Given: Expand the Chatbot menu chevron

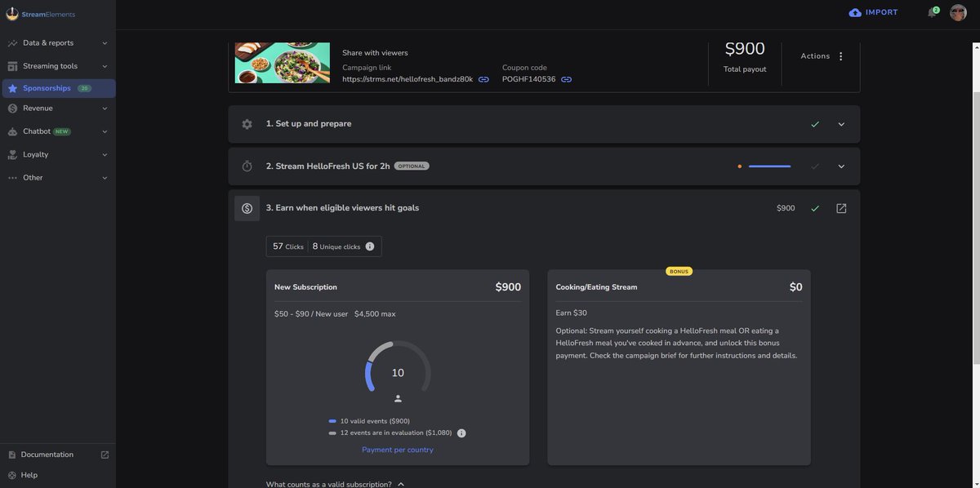Looking at the screenshot, I should [105, 131].
